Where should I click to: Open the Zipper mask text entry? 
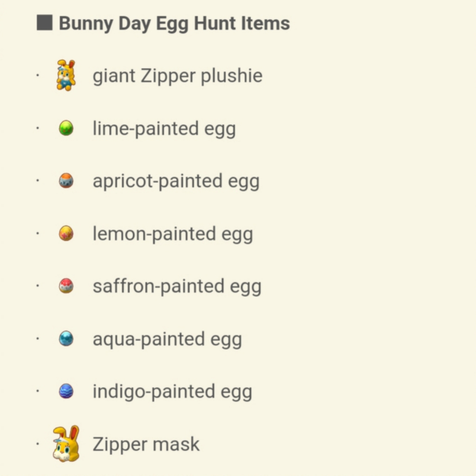pyautogui.click(x=146, y=445)
